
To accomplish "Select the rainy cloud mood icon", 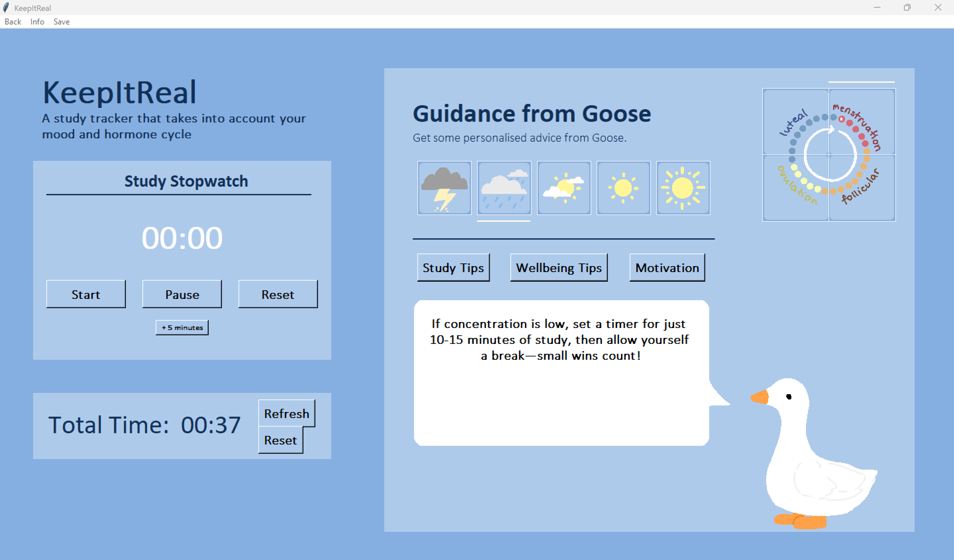I will click(504, 188).
